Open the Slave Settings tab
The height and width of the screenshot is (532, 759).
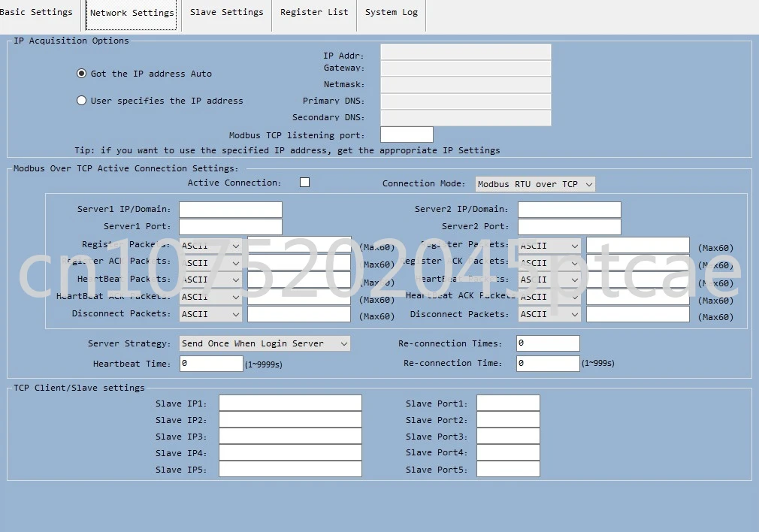click(226, 13)
